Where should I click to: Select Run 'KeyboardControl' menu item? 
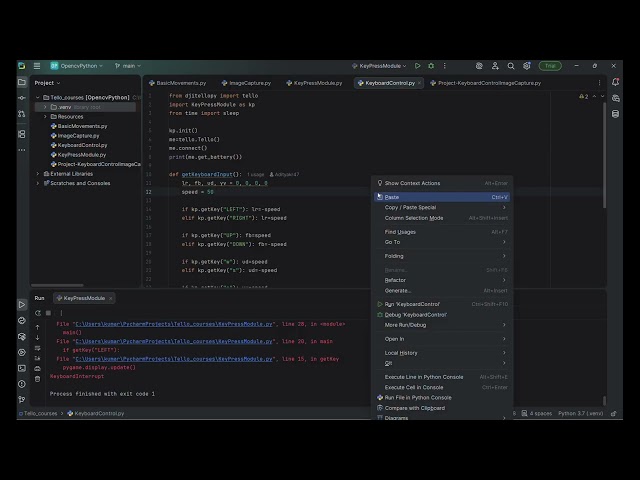pyautogui.click(x=442, y=304)
